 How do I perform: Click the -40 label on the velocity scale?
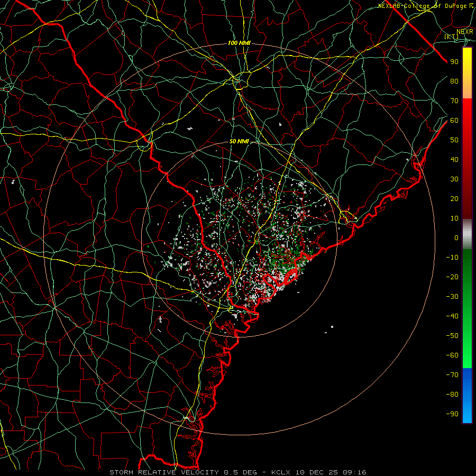[x=452, y=316]
